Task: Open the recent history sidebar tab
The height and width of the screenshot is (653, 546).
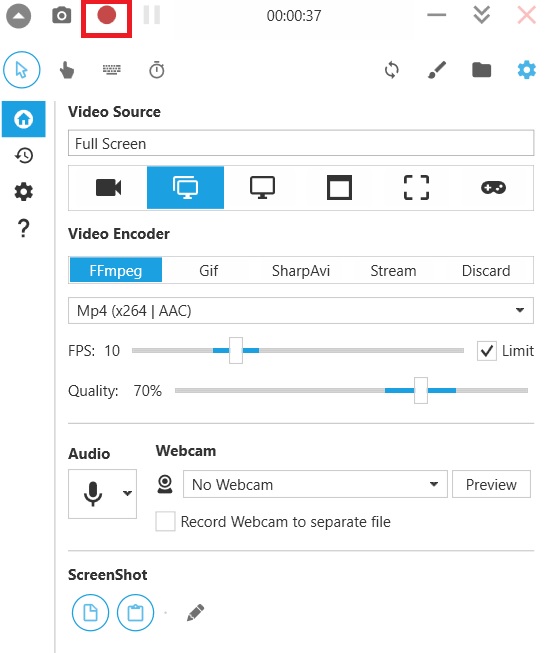Action: pyautogui.click(x=24, y=155)
